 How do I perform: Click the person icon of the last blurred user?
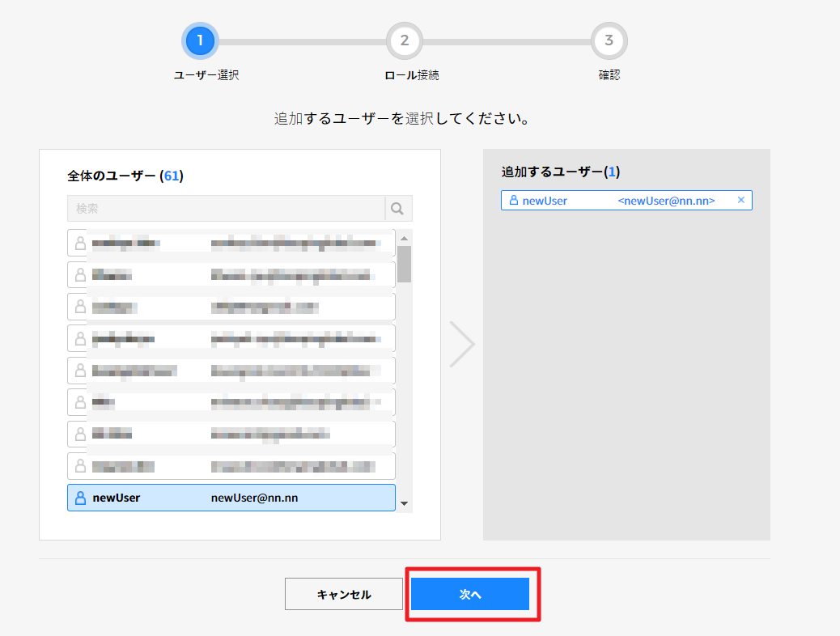point(80,466)
